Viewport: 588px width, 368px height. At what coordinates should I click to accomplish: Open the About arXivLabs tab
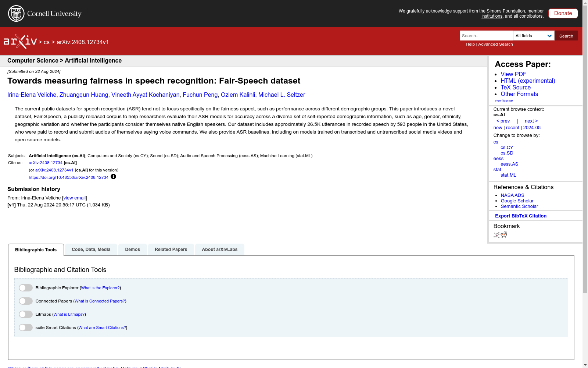(220, 250)
